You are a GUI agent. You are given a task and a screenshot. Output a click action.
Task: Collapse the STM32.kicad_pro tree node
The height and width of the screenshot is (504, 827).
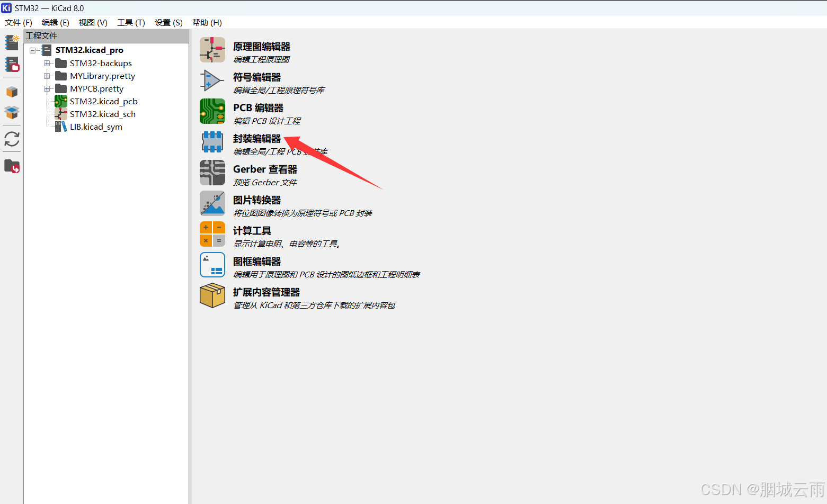pos(33,50)
